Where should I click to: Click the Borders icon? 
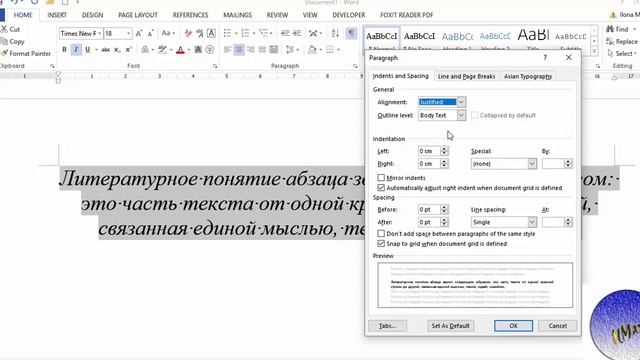coord(329,50)
